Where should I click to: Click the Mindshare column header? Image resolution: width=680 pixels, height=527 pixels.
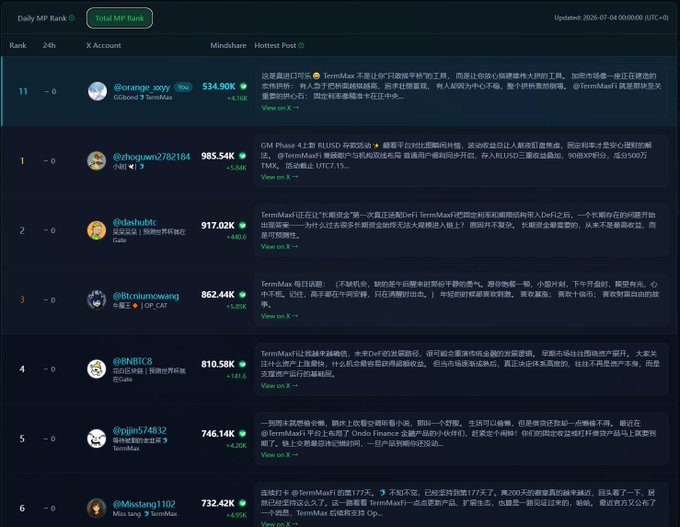click(228, 45)
